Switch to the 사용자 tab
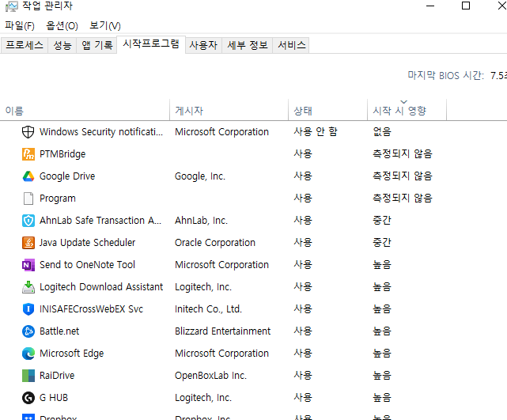The image size is (507, 420). tap(203, 45)
